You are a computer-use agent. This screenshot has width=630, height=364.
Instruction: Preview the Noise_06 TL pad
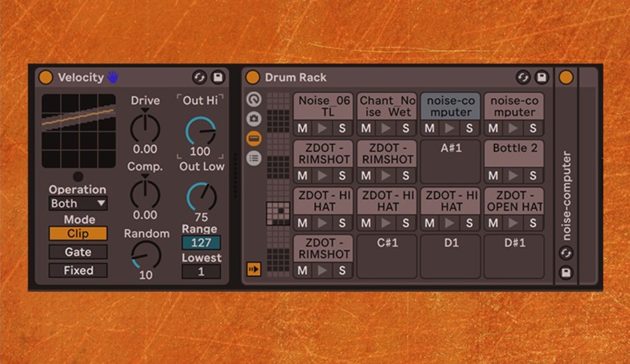point(323,129)
